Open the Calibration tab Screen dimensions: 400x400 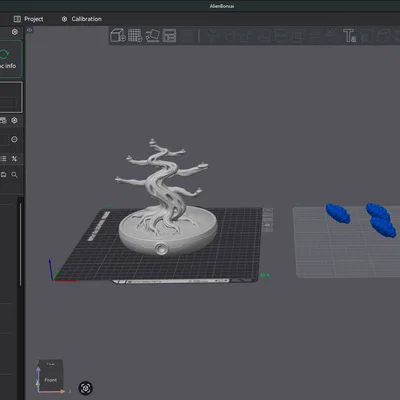tap(82, 19)
